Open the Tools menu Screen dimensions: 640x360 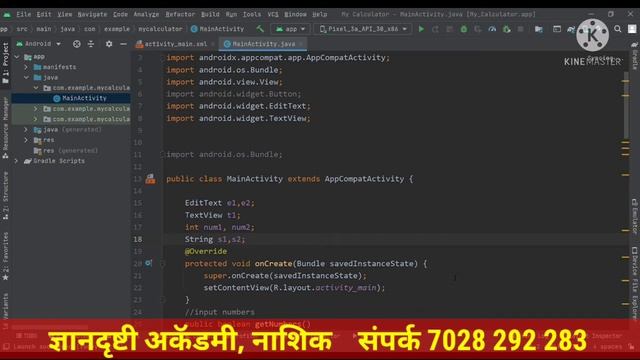pos(252,14)
